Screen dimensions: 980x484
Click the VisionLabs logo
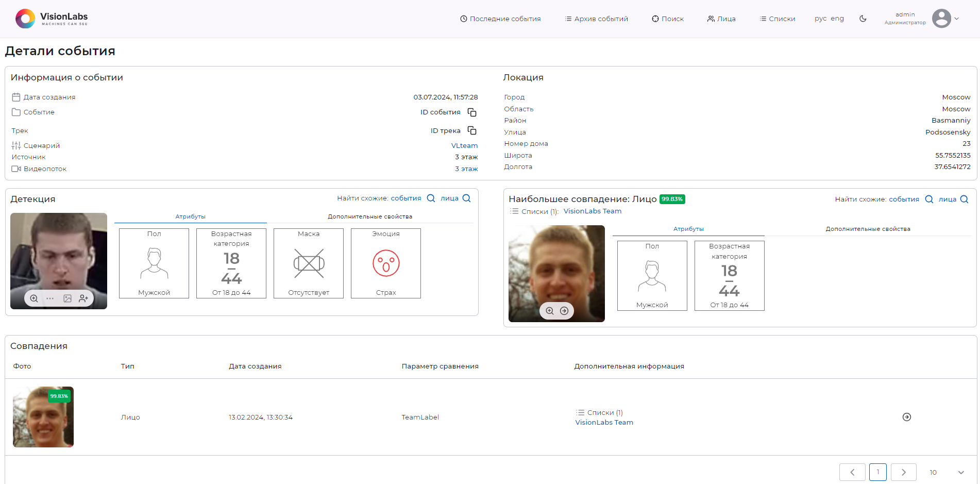tap(52, 19)
